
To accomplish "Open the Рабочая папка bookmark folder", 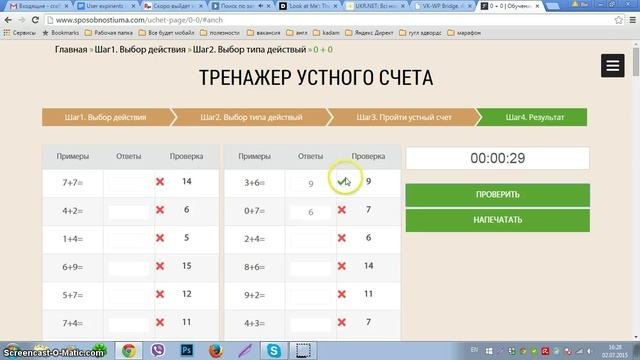I will [109, 33].
